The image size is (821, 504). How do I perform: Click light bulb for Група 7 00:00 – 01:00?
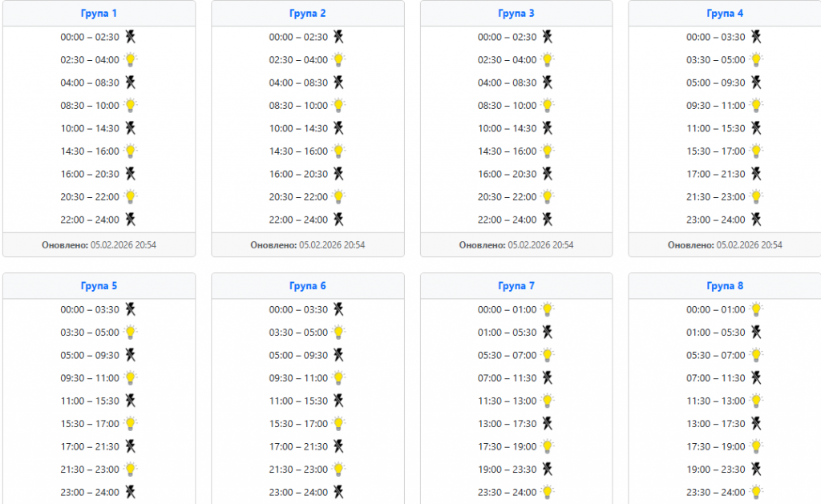(x=548, y=309)
